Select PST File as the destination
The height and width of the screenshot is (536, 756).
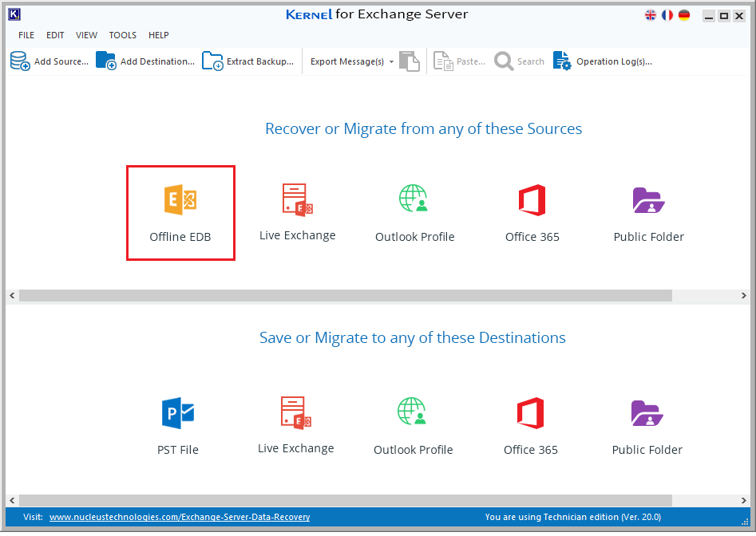(x=178, y=426)
